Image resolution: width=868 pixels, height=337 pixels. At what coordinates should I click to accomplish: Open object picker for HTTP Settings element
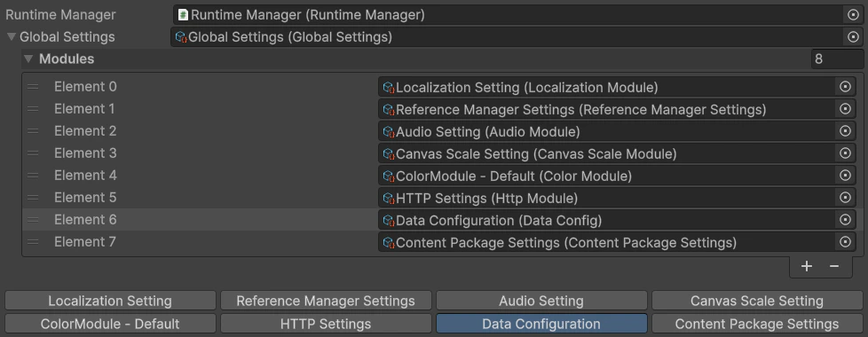(x=845, y=198)
